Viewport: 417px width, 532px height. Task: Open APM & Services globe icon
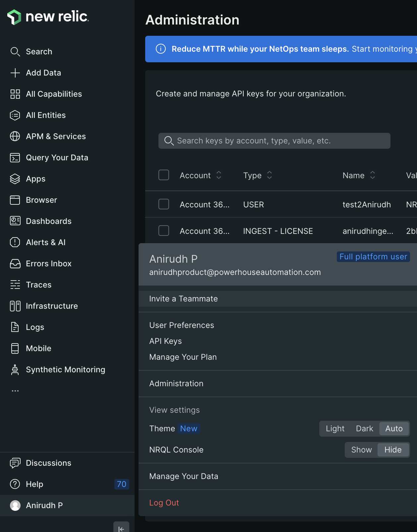[15, 136]
